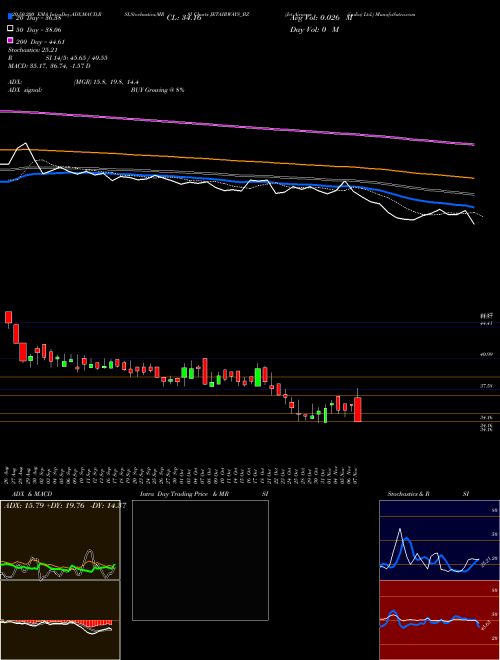The width and height of the screenshot is (500, 660).
Task: Click the ADX (MGR) 15.8, 19.8, 14.4 values
Action: (106, 82)
